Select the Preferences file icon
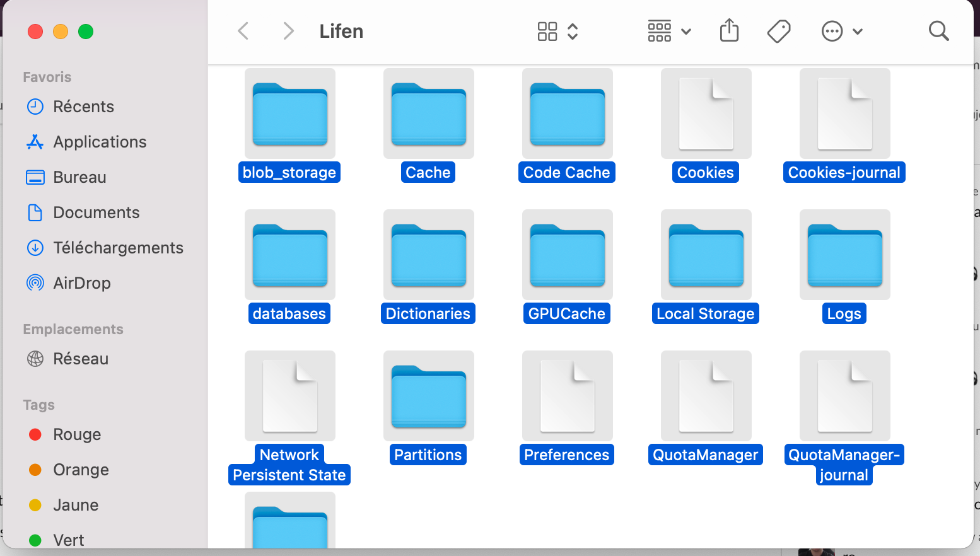Image resolution: width=980 pixels, height=556 pixels. tap(568, 397)
